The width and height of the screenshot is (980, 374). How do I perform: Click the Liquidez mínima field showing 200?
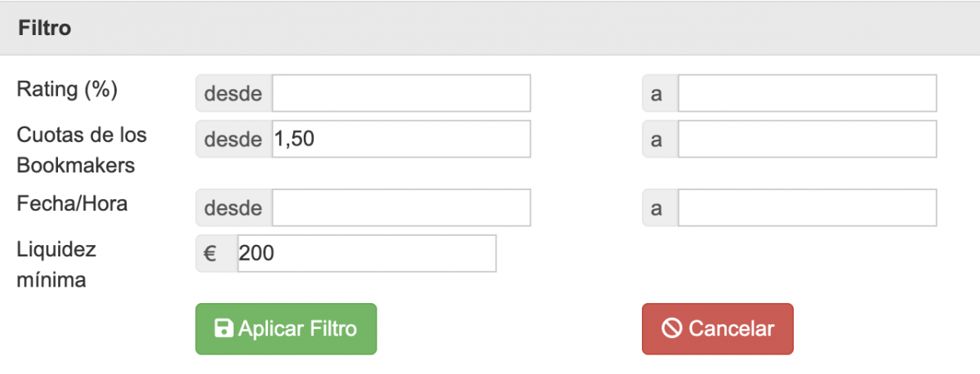pyautogui.click(x=366, y=254)
